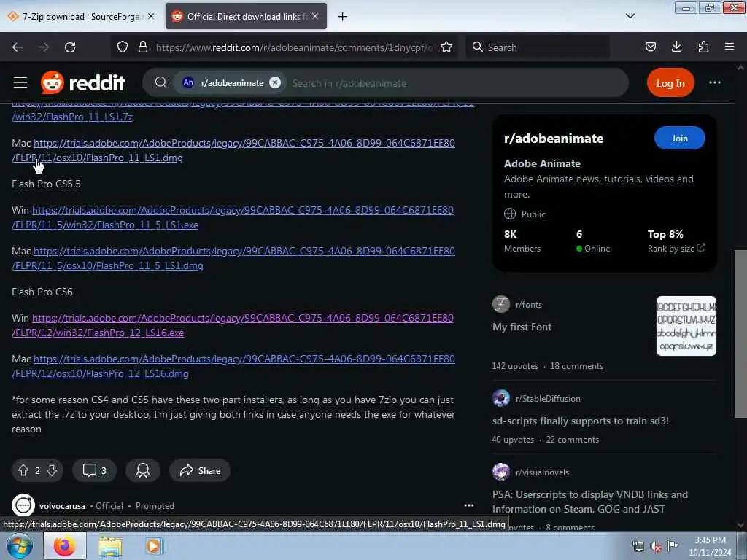The width and height of the screenshot is (747, 560).
Task: Select the Official Direct download links tab
Action: tap(246, 16)
